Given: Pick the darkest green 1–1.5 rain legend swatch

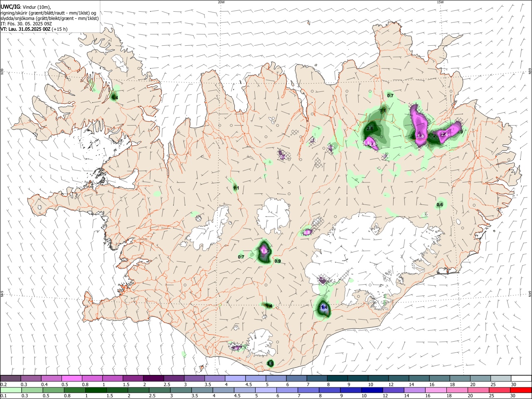Looking at the screenshot, I should (96, 390).
